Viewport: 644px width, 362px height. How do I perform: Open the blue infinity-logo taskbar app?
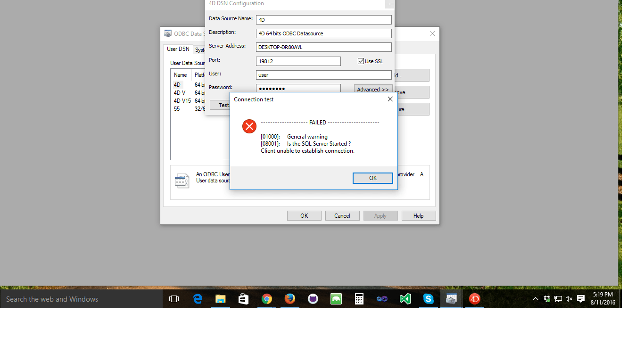382,299
